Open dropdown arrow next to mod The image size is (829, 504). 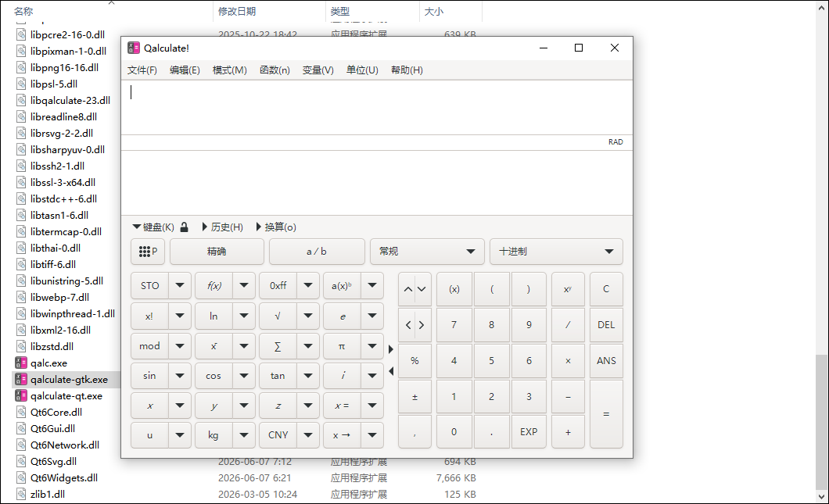click(180, 346)
